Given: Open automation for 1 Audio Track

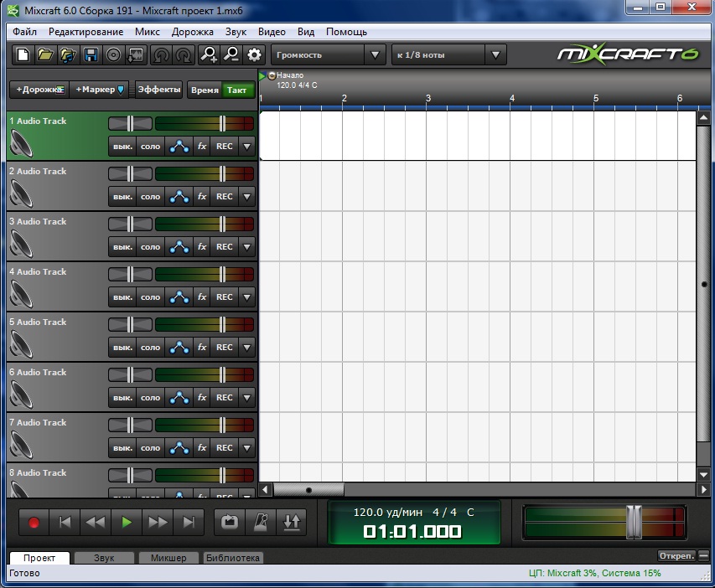Looking at the screenshot, I should tap(179, 147).
